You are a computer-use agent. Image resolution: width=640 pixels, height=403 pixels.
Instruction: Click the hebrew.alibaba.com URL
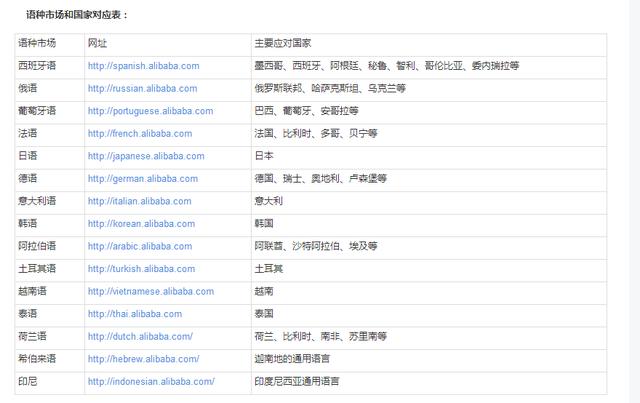(144, 359)
